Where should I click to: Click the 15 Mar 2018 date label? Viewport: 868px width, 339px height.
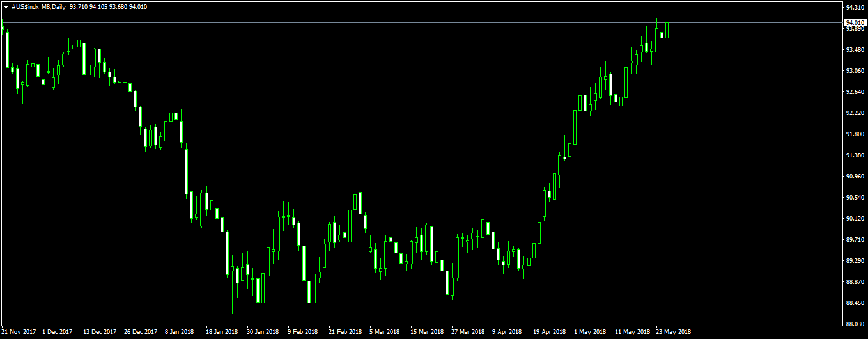click(x=426, y=332)
